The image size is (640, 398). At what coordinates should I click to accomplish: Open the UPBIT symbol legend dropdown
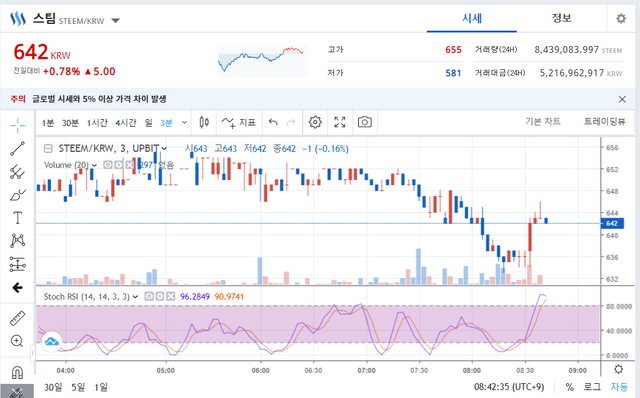coord(164,149)
